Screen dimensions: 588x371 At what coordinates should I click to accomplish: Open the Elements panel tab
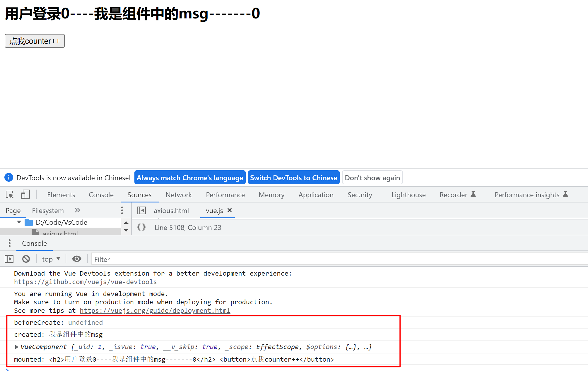coord(61,195)
